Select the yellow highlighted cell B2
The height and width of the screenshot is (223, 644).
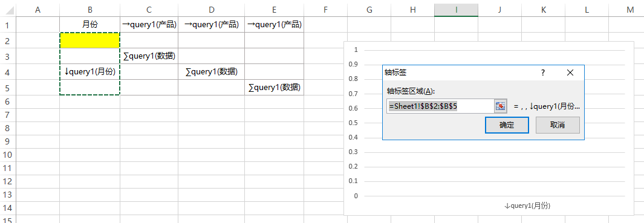(x=90, y=40)
